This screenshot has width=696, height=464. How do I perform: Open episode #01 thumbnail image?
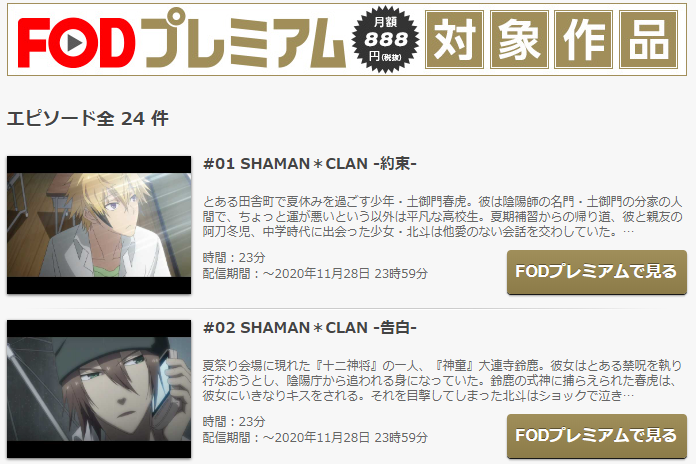pyautogui.click(x=99, y=225)
